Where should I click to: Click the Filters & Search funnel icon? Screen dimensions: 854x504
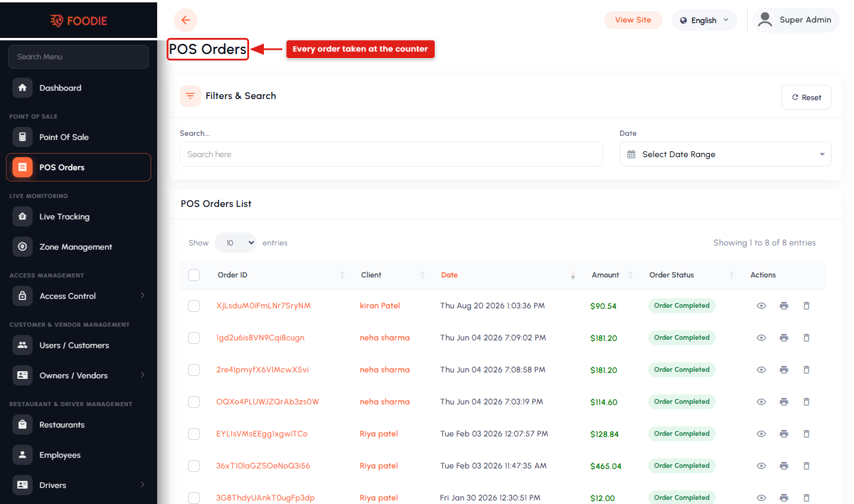coord(190,96)
